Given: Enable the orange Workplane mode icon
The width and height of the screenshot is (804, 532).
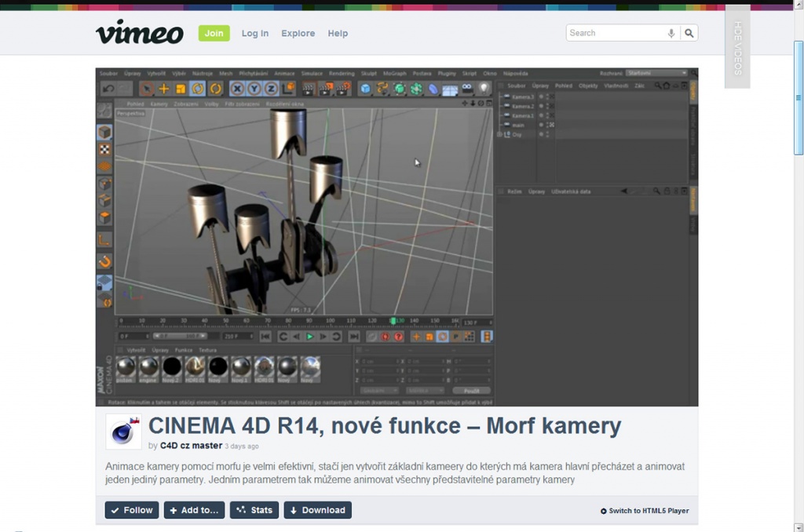Looking at the screenshot, I should (x=104, y=166).
